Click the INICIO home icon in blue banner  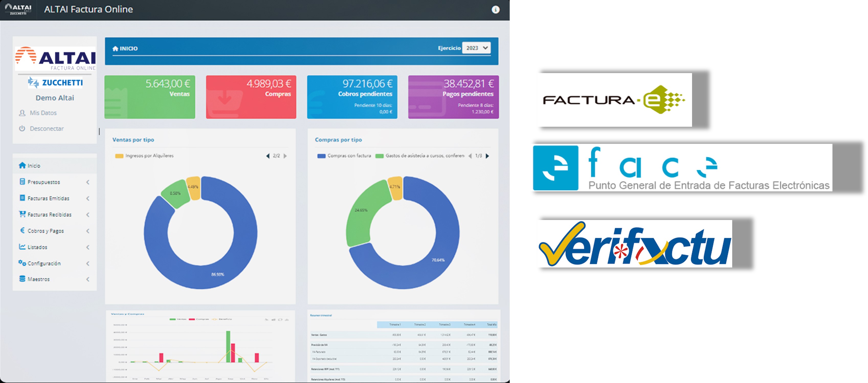115,49
